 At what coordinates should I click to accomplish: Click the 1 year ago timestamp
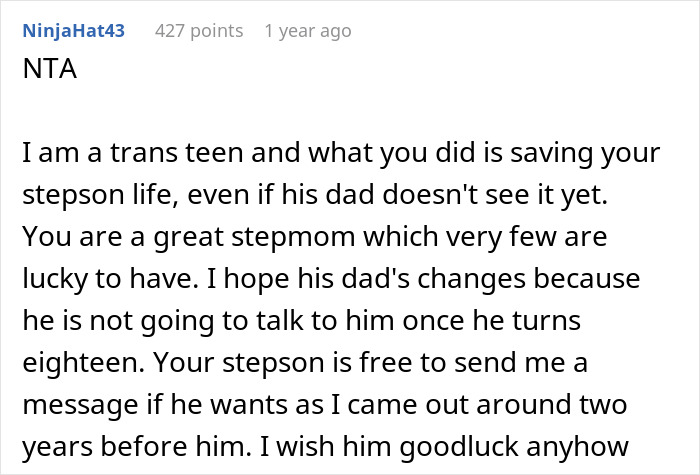[x=307, y=31]
